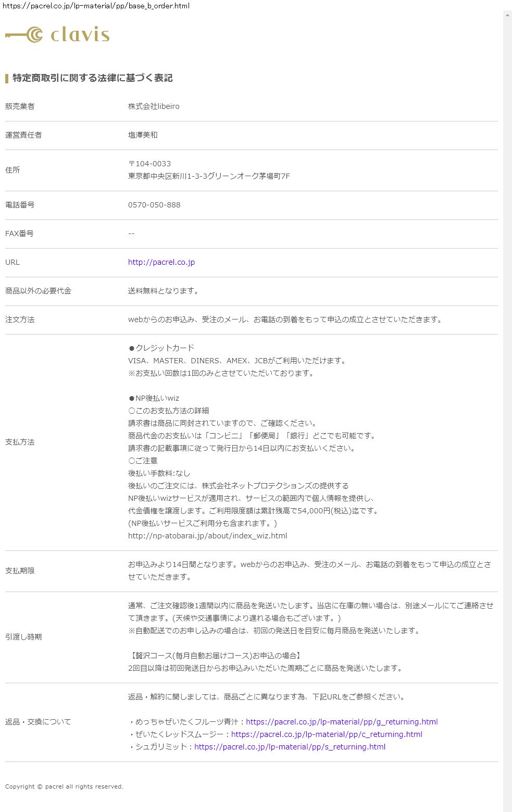Click the ●クレジットカード payment heading
Screen dimensions: 512x812
pos(161,348)
